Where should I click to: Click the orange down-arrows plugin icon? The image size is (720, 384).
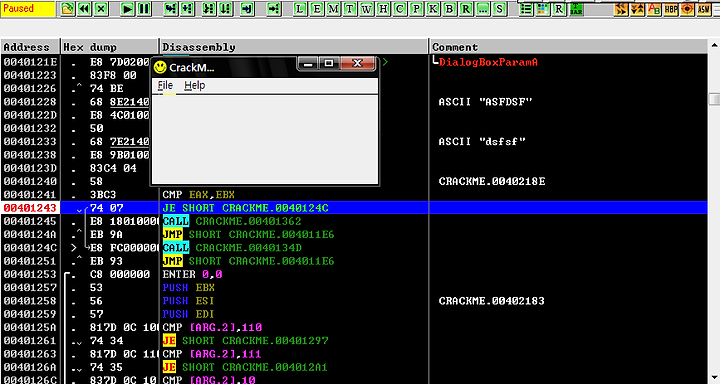coord(637,9)
